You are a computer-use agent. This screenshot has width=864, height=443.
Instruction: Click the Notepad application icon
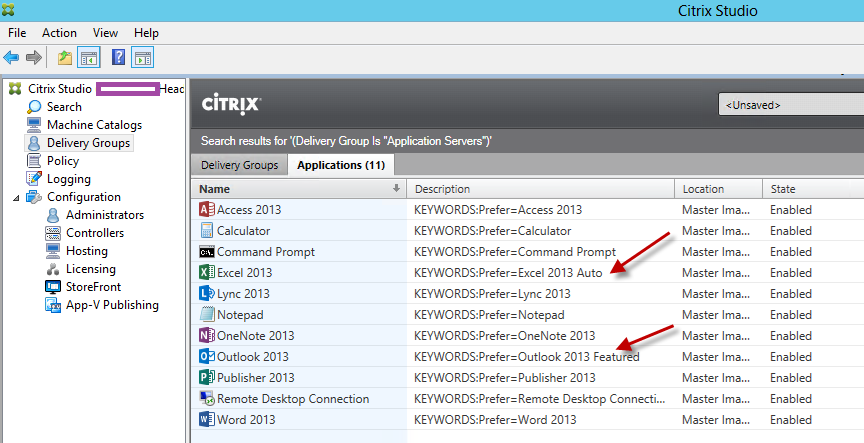pos(207,314)
